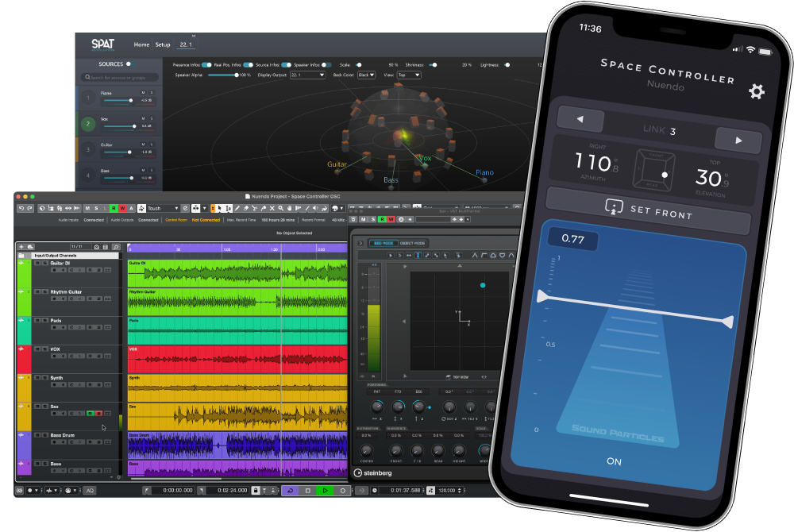Toggle the Presence Infos switch

click(206, 65)
